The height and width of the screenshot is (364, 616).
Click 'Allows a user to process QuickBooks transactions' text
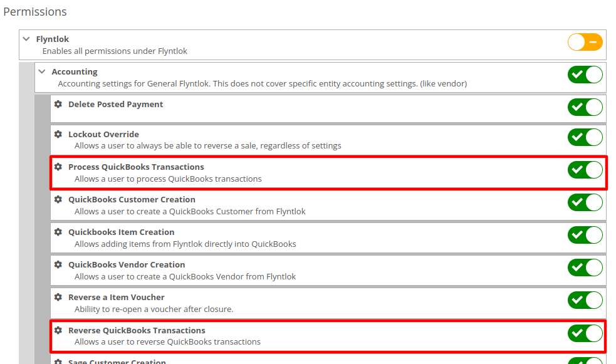[x=168, y=179]
